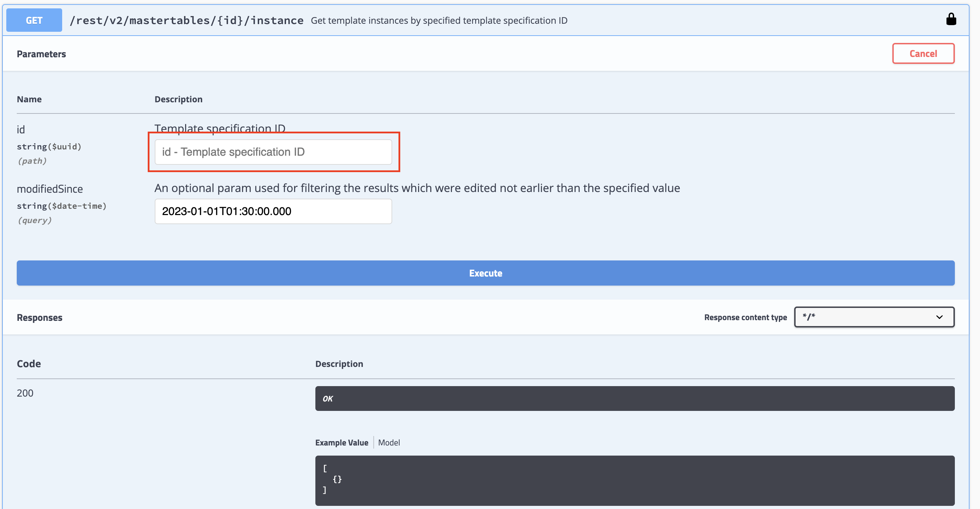Image resolution: width=980 pixels, height=509 pixels.
Task: Click the Responses section heading
Action: (x=39, y=318)
